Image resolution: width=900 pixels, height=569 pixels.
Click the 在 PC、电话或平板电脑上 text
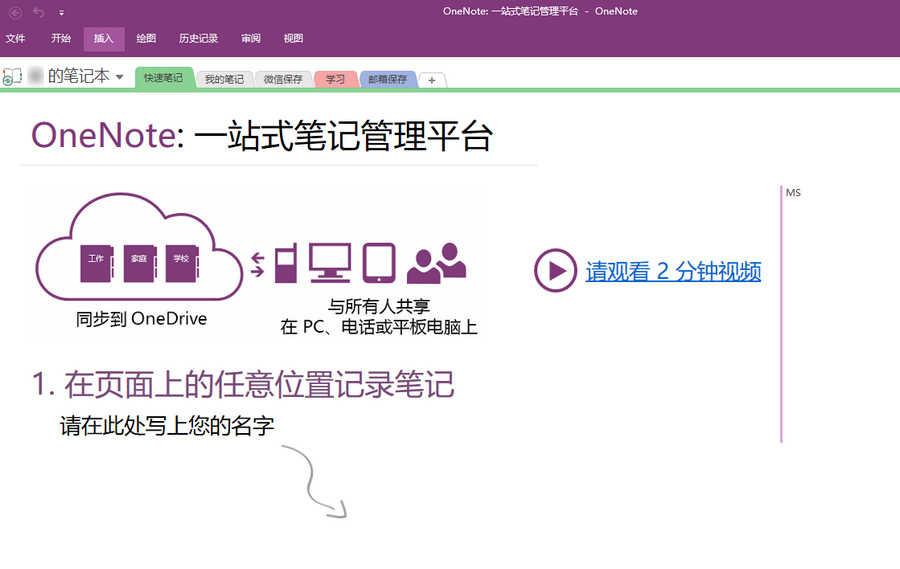click(x=379, y=327)
